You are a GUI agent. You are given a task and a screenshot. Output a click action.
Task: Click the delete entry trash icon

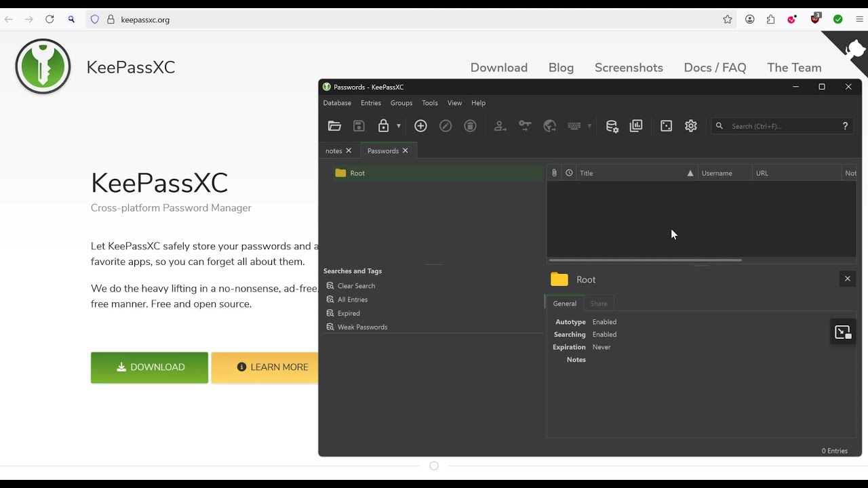pyautogui.click(x=470, y=126)
